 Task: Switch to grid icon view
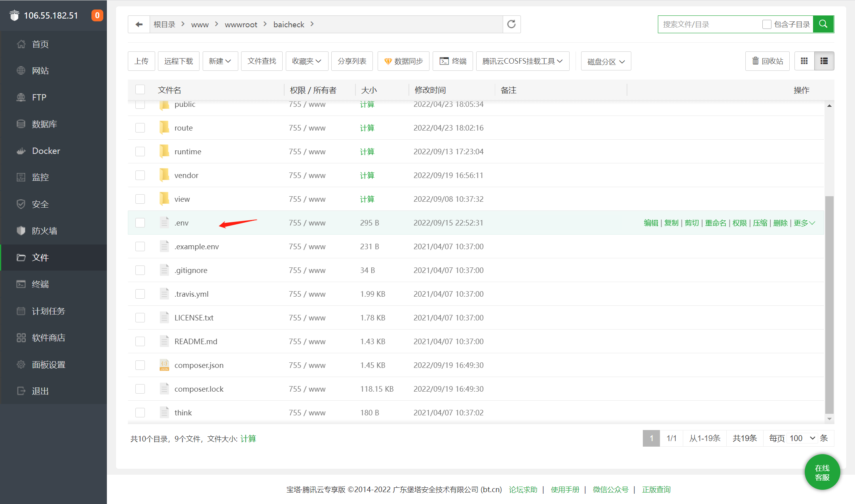pos(804,61)
